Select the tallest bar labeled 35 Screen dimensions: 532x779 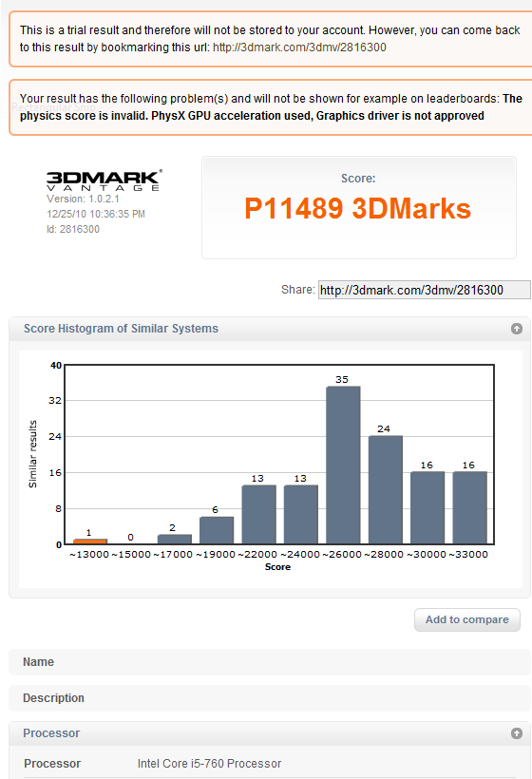(343, 465)
